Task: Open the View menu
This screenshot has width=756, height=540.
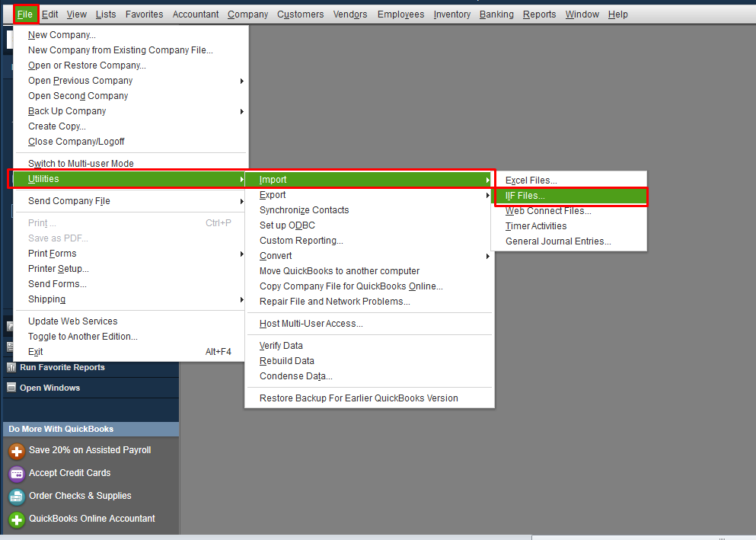Action: (77, 14)
